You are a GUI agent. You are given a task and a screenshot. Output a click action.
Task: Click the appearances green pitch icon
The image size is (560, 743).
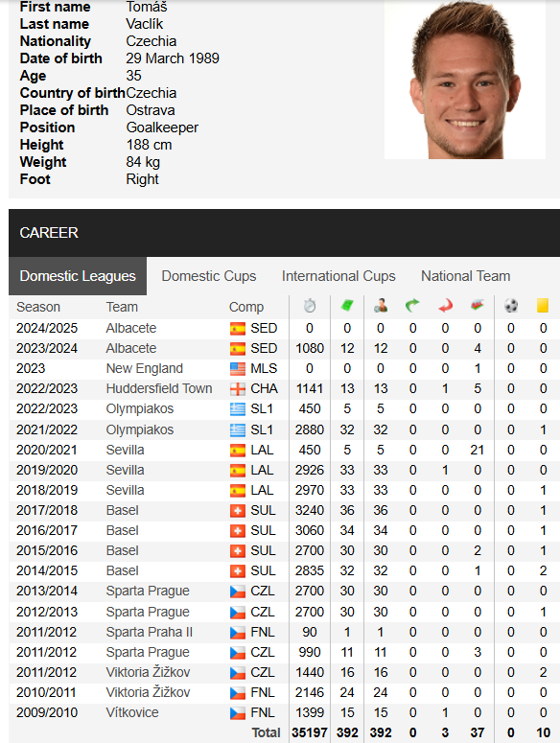[347, 306]
